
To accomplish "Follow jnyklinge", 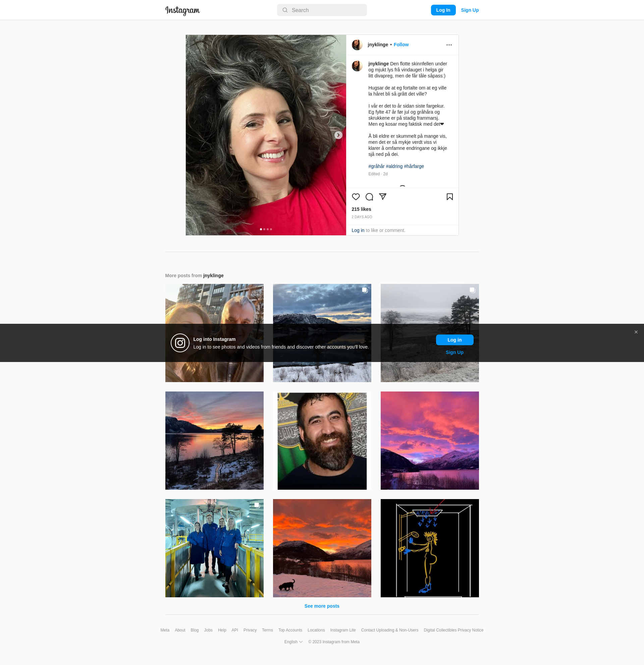I will (x=401, y=45).
